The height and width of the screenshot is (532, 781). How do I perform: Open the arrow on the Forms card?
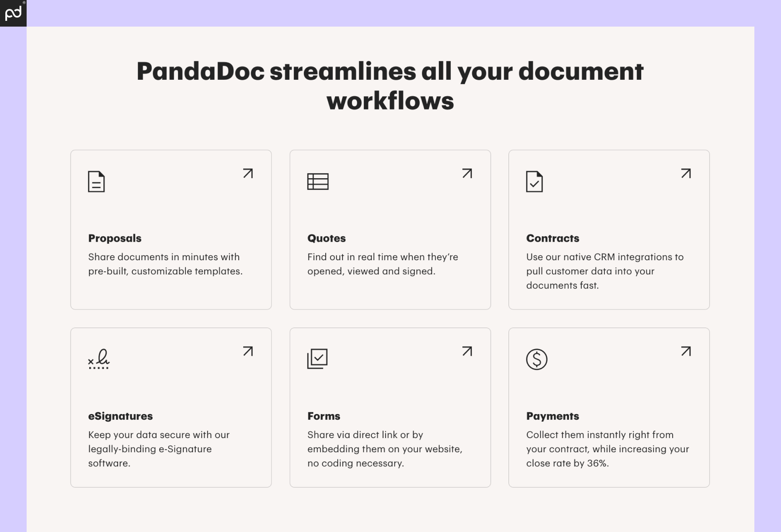pos(467,351)
